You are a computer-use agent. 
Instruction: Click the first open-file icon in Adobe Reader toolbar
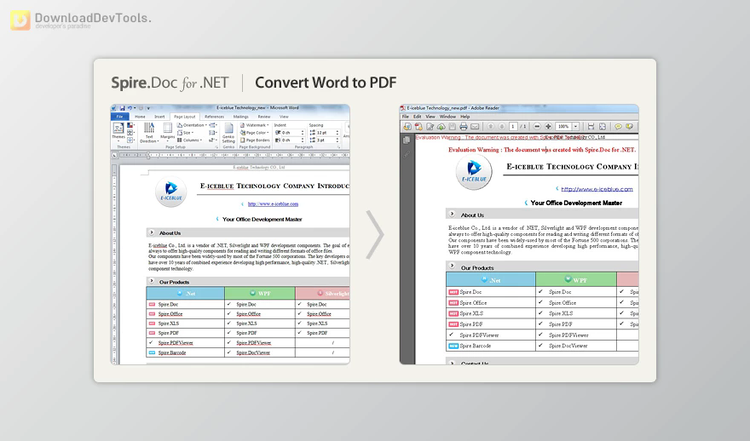click(x=407, y=126)
